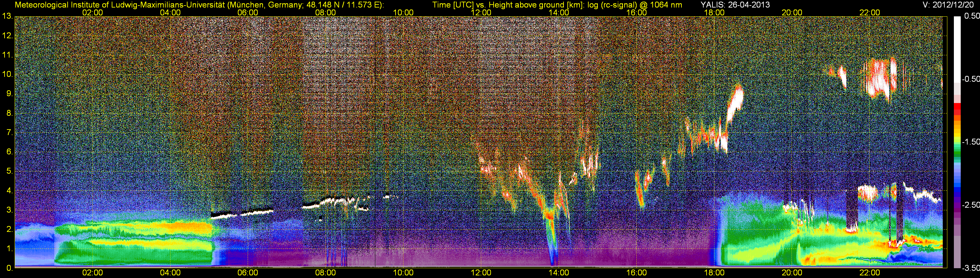Click the 04:00 label on the top time axis
The image size is (980, 278).
tap(170, 12)
